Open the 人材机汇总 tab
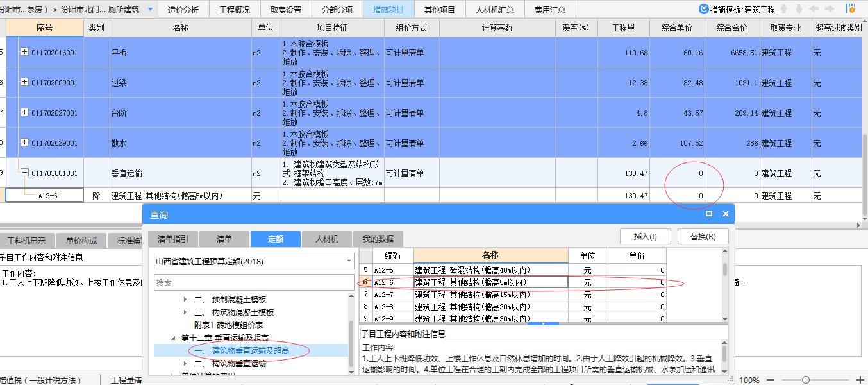 [495, 10]
